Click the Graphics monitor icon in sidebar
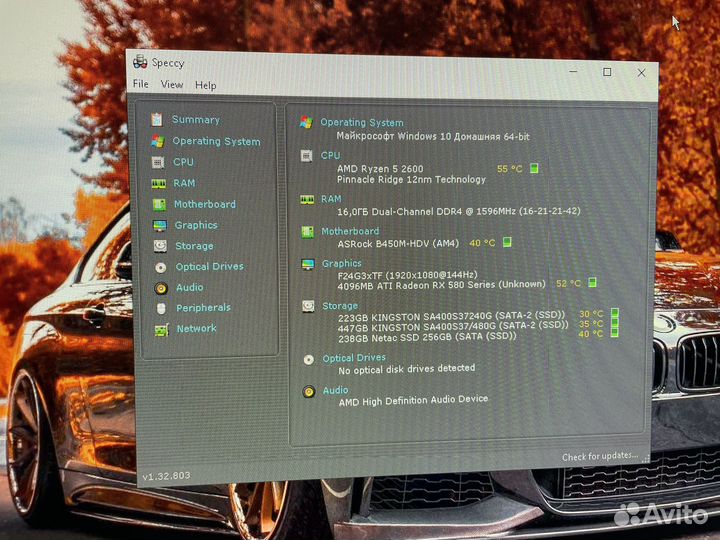 159,225
